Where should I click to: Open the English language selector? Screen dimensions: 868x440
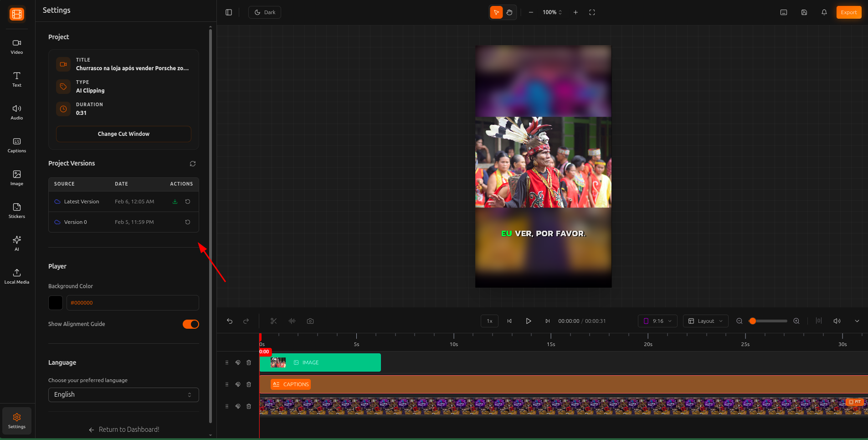pos(123,394)
